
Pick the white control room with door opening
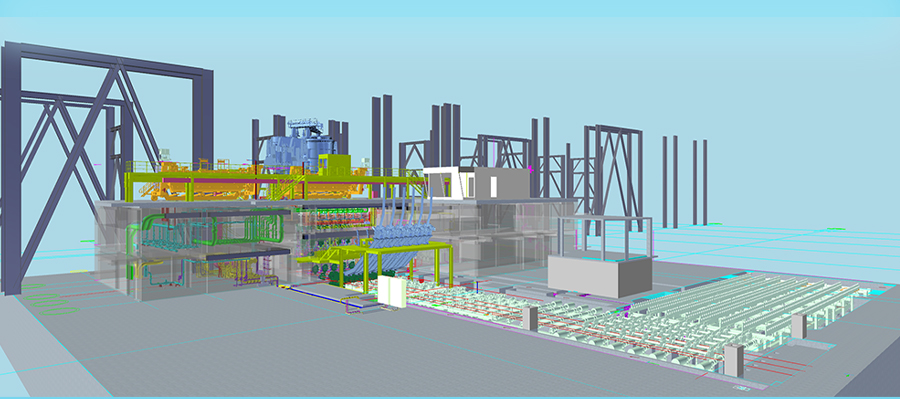point(450,183)
